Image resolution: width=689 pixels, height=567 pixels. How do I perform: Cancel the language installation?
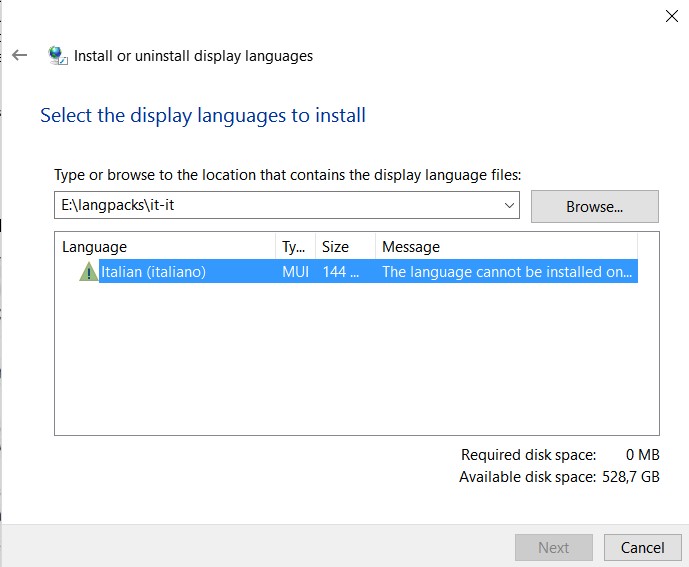coord(642,548)
